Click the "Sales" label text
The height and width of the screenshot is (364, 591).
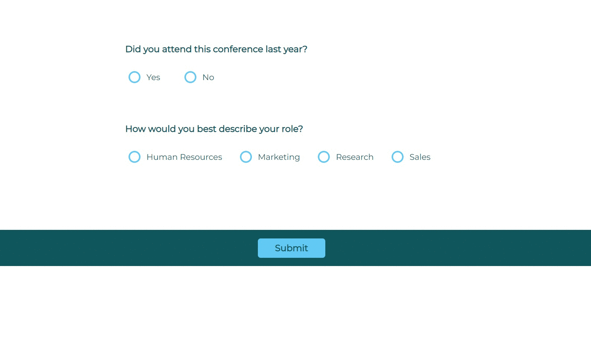coord(420,157)
